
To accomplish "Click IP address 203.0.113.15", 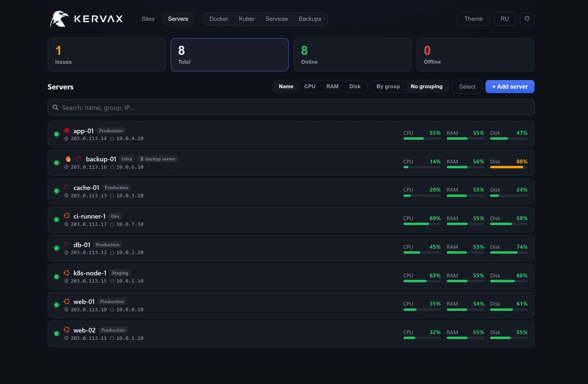I will pyautogui.click(x=89, y=281).
